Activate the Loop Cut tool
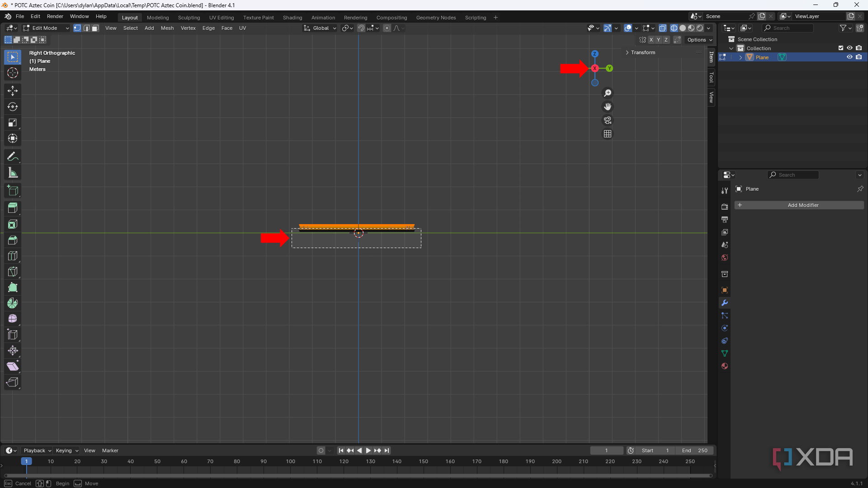This screenshot has height=488, width=868. [12, 255]
